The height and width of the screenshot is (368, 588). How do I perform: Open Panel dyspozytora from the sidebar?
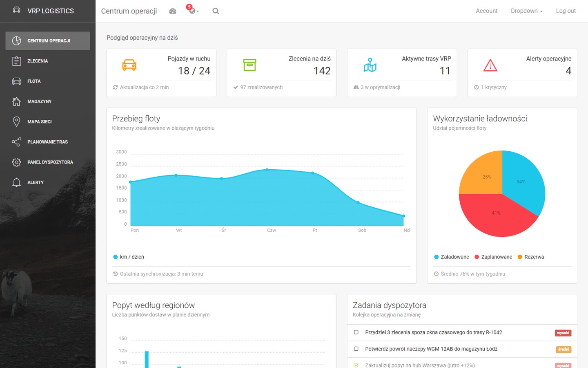[x=48, y=162]
